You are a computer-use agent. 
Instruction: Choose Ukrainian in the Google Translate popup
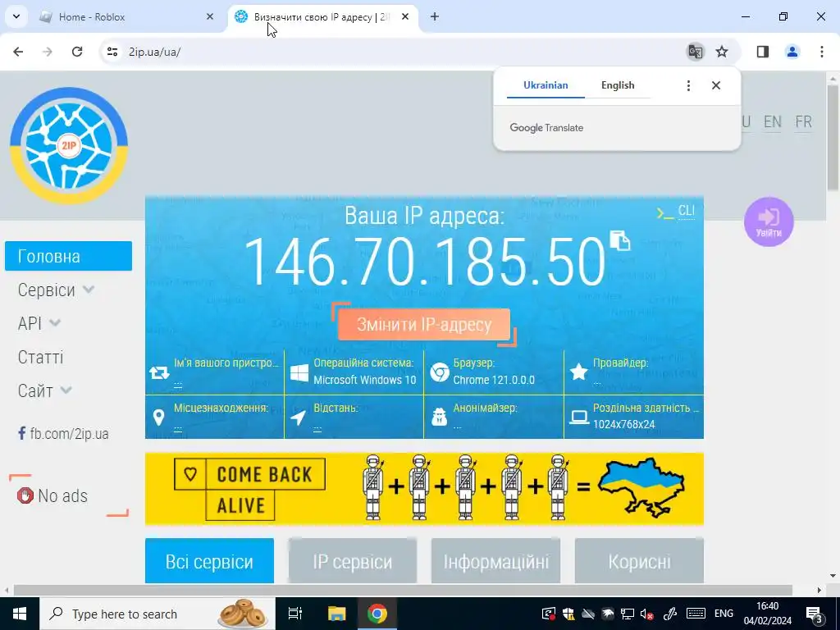click(x=546, y=85)
